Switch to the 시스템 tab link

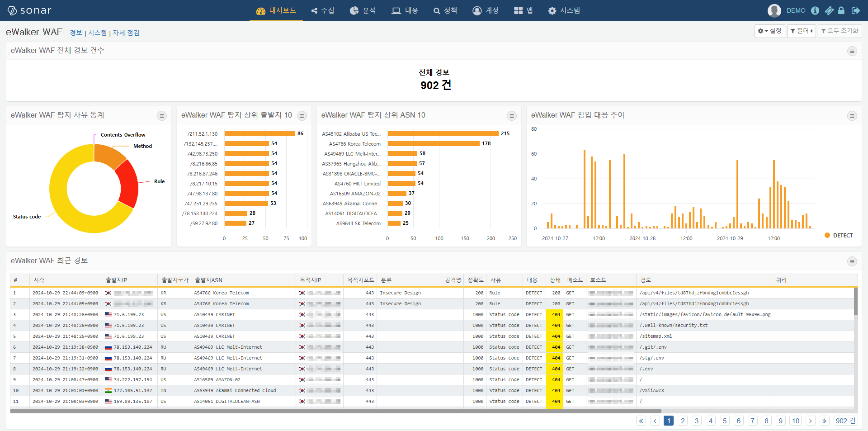[97, 33]
